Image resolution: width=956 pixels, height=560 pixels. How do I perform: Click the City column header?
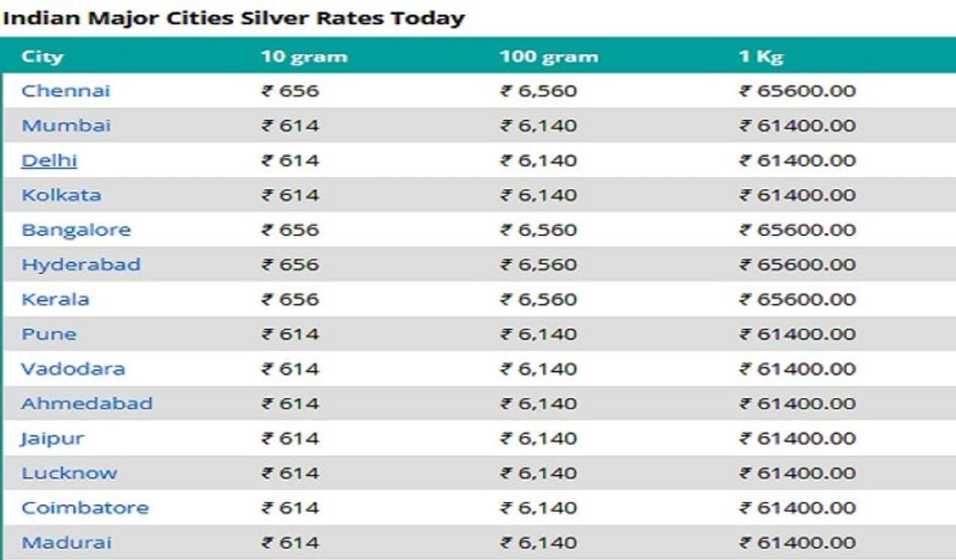click(43, 57)
